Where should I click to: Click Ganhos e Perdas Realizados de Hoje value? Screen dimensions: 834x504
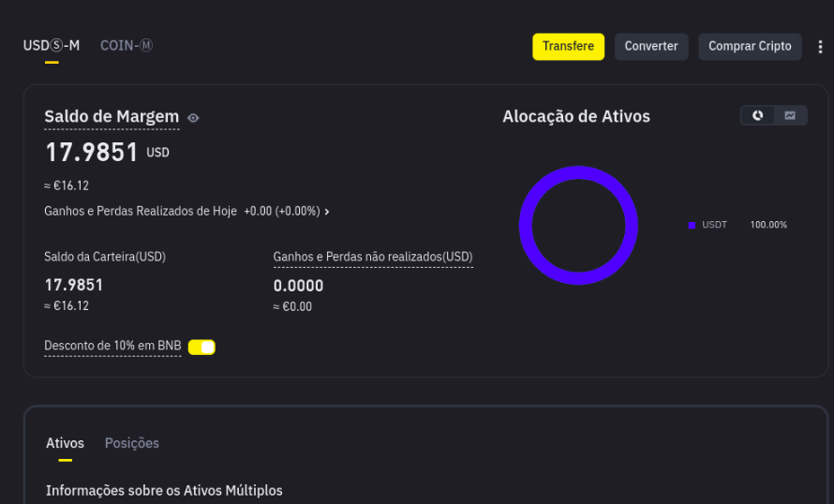(x=282, y=212)
